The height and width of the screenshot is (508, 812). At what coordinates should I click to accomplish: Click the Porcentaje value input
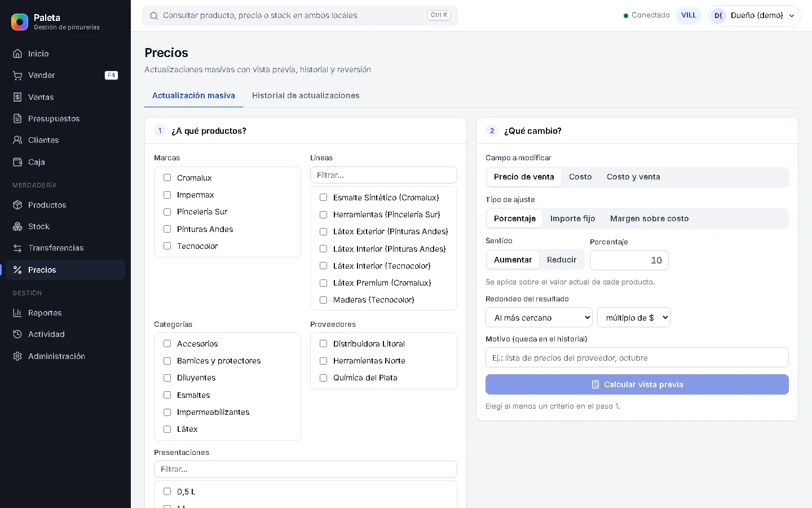click(629, 260)
